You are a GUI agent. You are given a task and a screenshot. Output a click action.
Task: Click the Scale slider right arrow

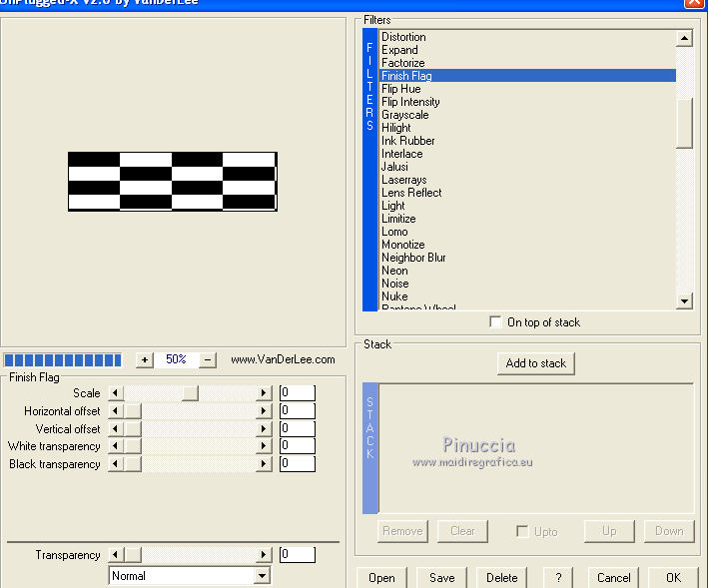point(265,393)
